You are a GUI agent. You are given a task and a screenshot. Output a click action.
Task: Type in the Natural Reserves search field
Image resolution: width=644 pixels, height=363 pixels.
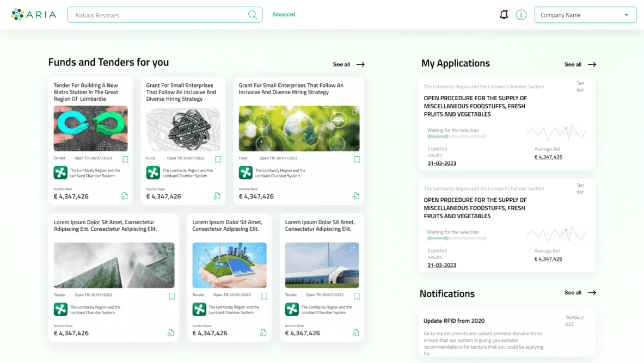coord(158,15)
